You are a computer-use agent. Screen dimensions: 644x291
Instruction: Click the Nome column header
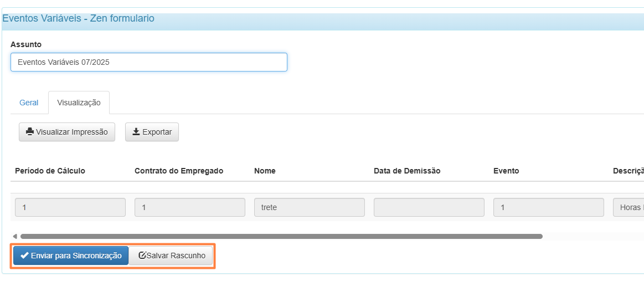tap(265, 171)
